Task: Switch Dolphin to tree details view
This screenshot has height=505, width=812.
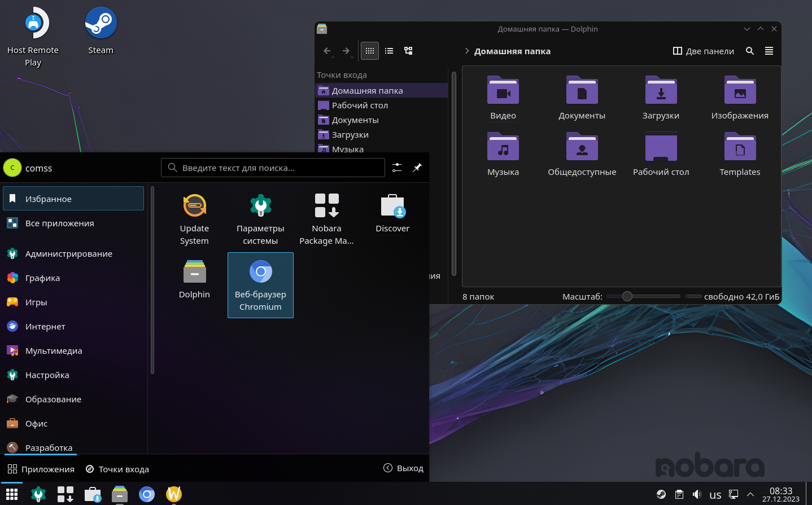Action: click(x=408, y=51)
